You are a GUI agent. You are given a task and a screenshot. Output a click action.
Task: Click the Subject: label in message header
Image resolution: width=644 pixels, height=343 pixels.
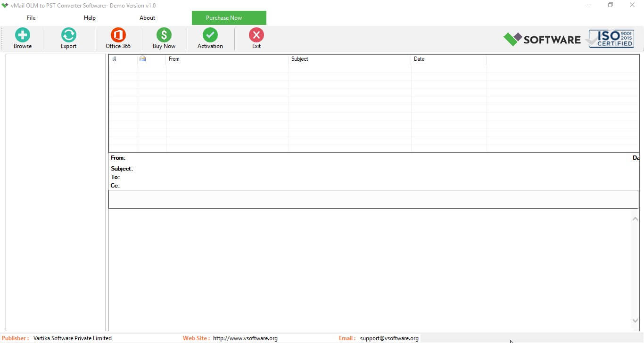122,169
